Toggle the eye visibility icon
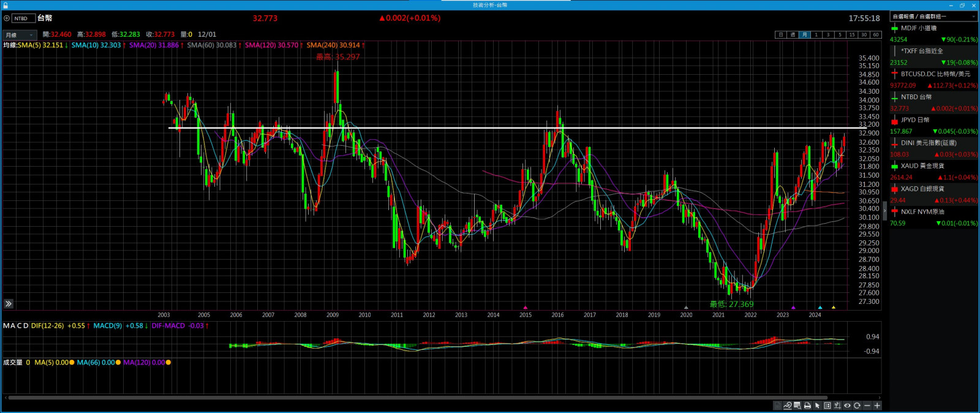Image resolution: width=980 pixels, height=413 pixels. coord(847,406)
